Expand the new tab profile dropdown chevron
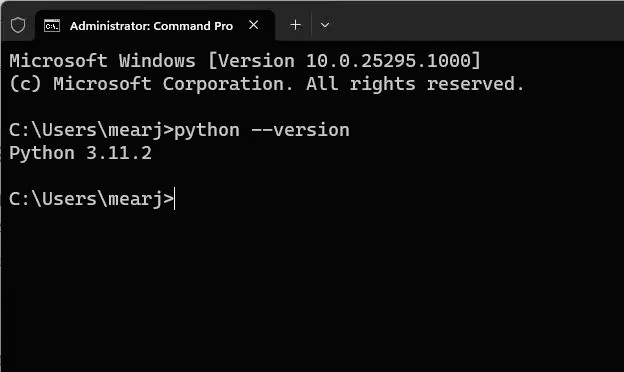The height and width of the screenshot is (372, 624). [325, 25]
